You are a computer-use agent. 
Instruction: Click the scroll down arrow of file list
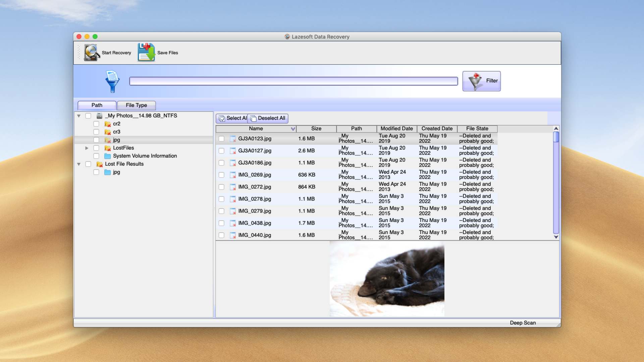tap(556, 237)
